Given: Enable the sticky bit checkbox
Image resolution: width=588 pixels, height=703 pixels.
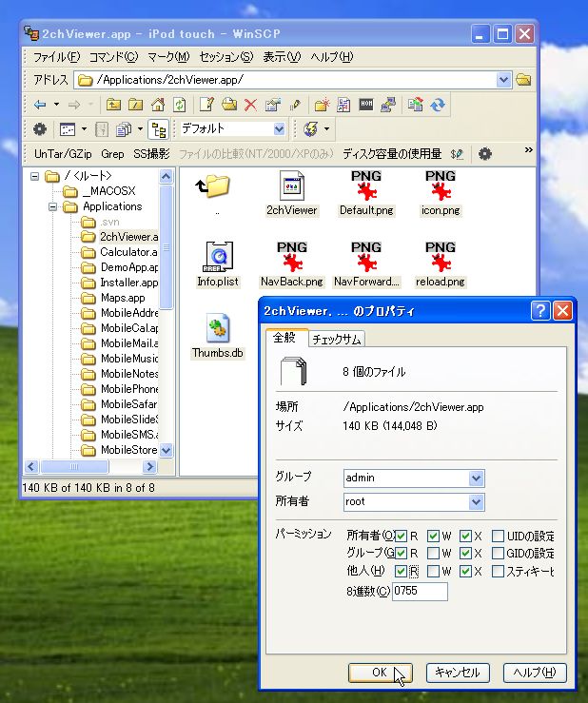Looking at the screenshot, I should [498, 571].
